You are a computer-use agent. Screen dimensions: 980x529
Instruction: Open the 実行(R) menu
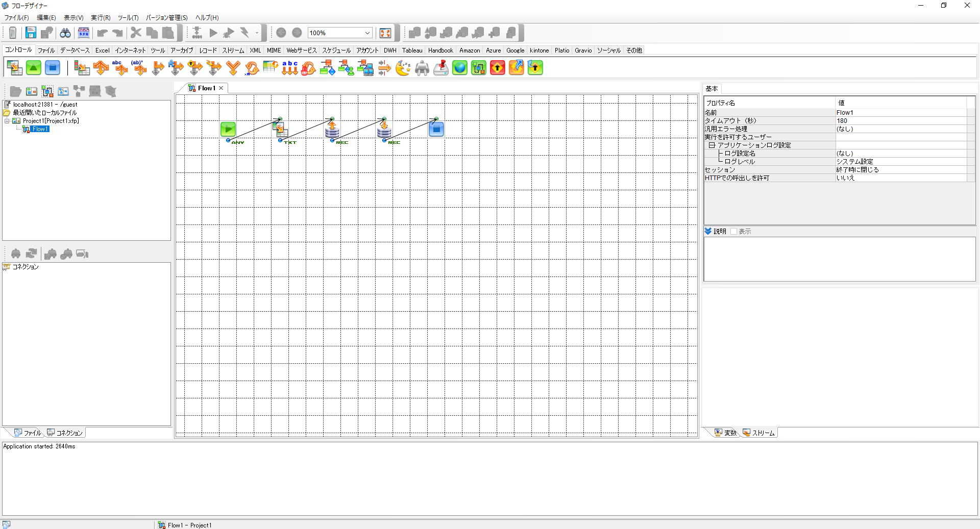(x=101, y=18)
